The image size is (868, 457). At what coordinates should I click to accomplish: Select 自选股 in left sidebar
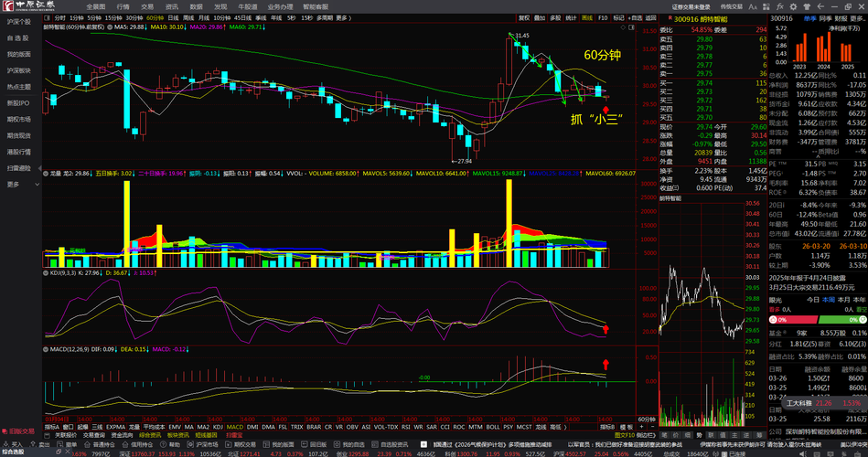point(18,38)
